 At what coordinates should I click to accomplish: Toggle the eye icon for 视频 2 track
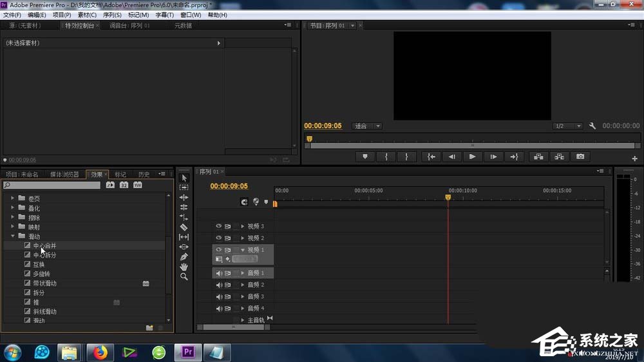[219, 238]
